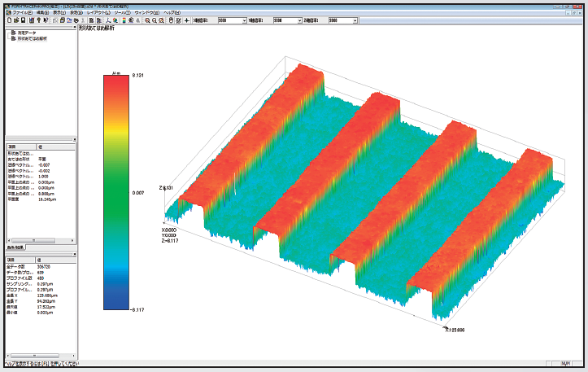Open the 表示(V) menu
The image size is (588, 372).
(59, 12)
